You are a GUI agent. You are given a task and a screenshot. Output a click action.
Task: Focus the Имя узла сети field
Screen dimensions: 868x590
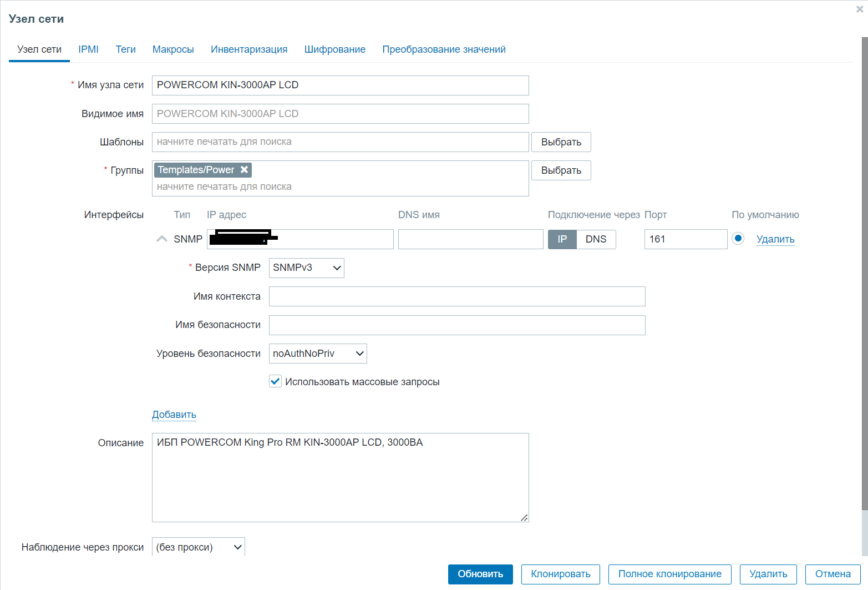pyautogui.click(x=341, y=85)
